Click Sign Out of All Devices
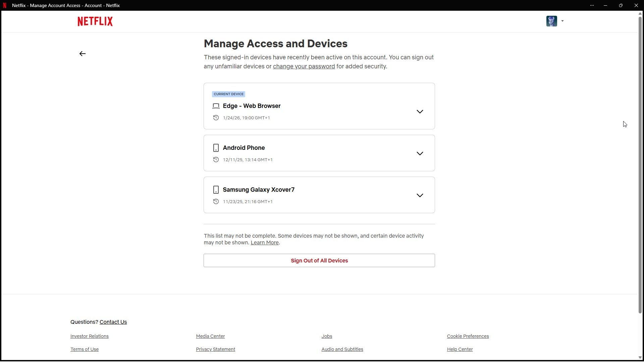 click(319, 260)
